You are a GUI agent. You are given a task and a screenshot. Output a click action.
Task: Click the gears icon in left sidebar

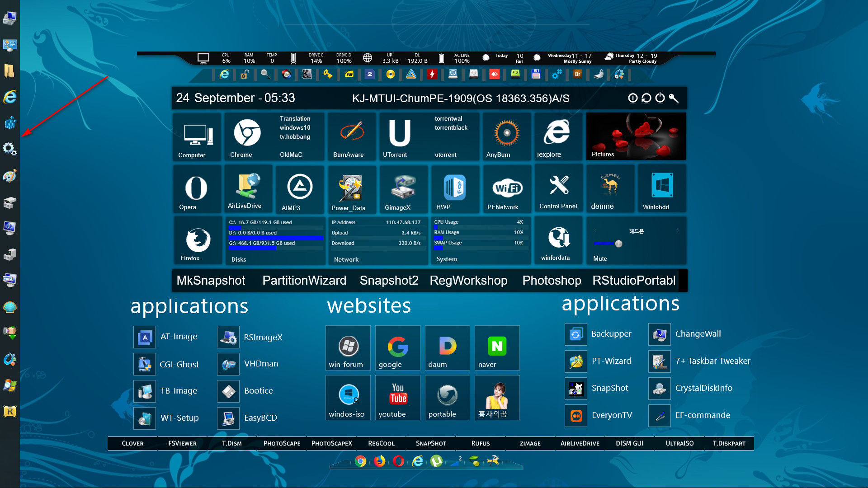coord(9,148)
